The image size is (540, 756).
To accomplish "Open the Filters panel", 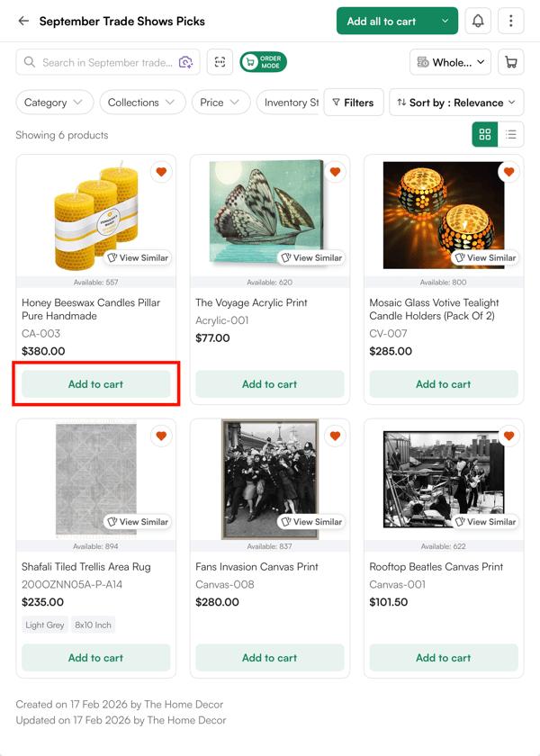I will click(x=354, y=103).
